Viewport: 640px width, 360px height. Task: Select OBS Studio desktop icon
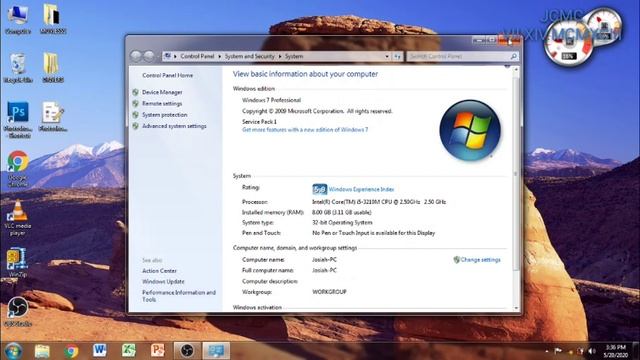point(18,312)
